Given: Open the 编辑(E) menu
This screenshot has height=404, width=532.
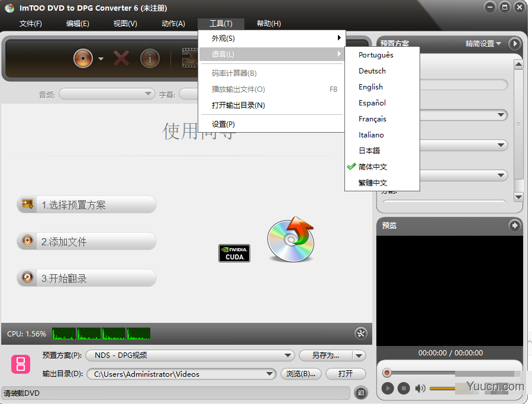Looking at the screenshot, I should tap(78, 24).
